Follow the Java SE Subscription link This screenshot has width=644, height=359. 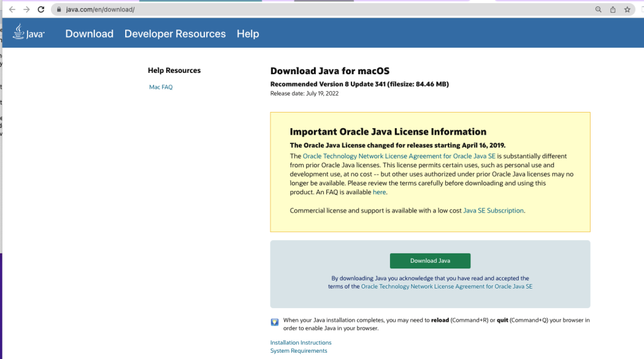493,211
